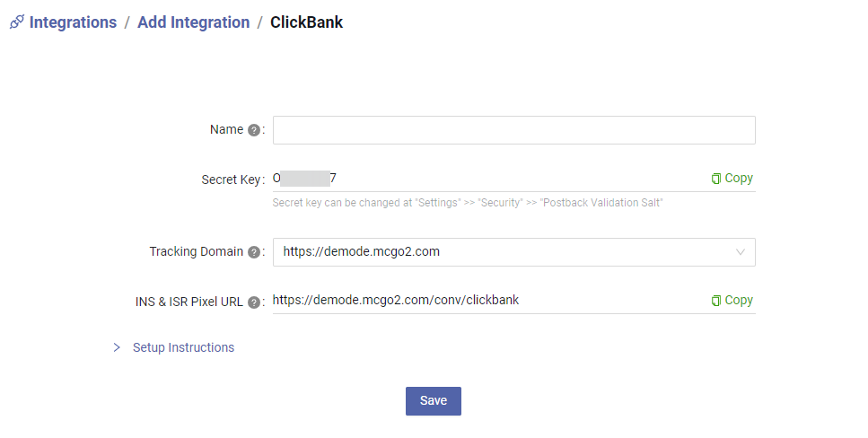
Task: Click the Tracking Domain help question icon
Action: 254,252
